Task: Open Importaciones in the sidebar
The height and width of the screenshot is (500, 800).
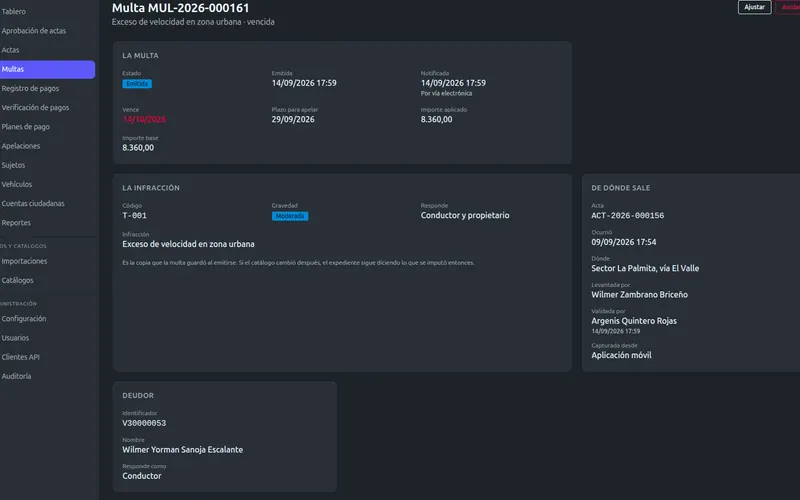Action: (x=24, y=261)
